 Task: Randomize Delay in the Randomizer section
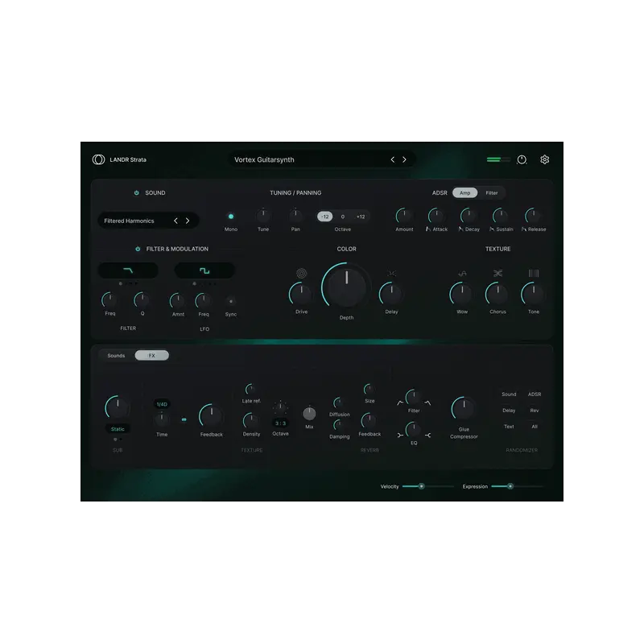tap(509, 411)
